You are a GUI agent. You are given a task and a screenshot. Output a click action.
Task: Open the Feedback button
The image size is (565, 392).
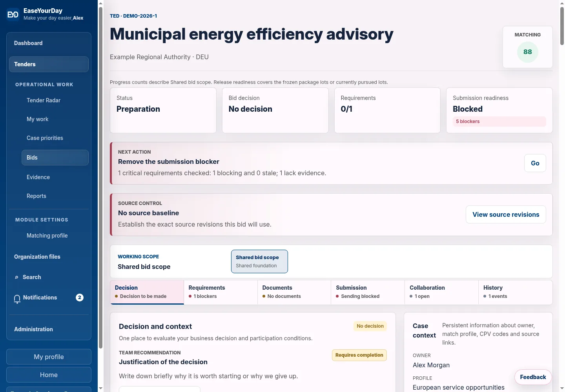[x=533, y=377]
